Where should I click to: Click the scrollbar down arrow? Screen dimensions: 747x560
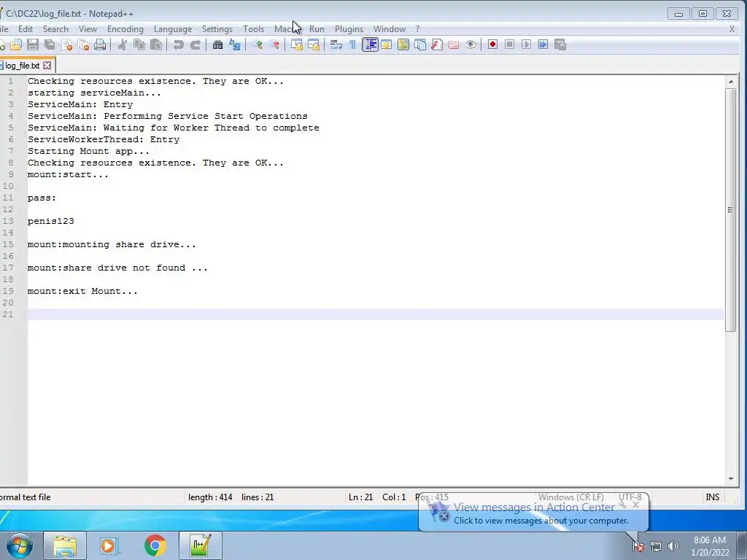[731, 478]
